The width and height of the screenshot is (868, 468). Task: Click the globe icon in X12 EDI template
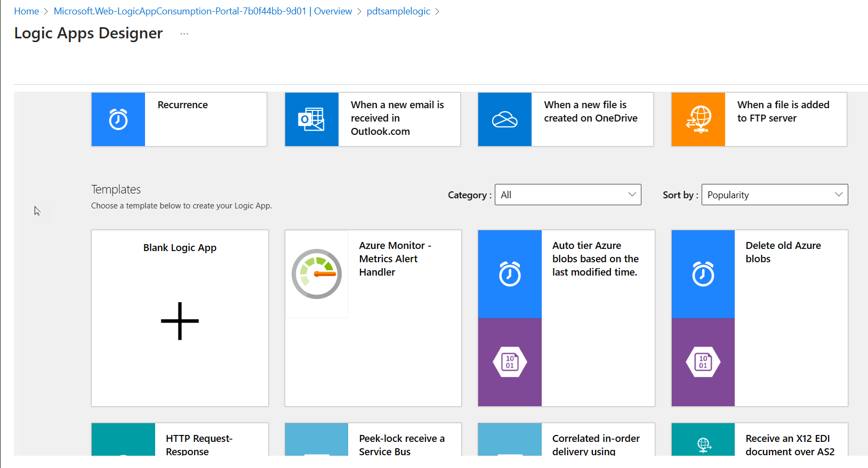[703, 443]
